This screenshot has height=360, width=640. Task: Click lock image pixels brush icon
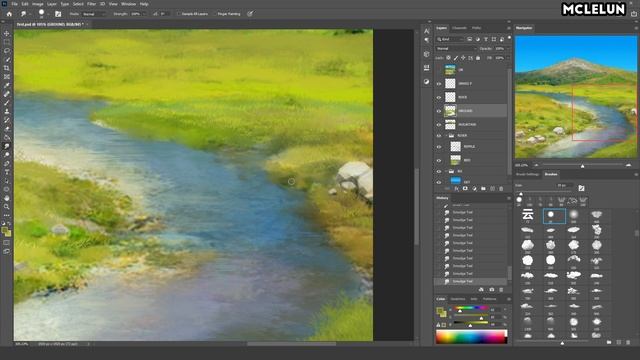(456, 58)
